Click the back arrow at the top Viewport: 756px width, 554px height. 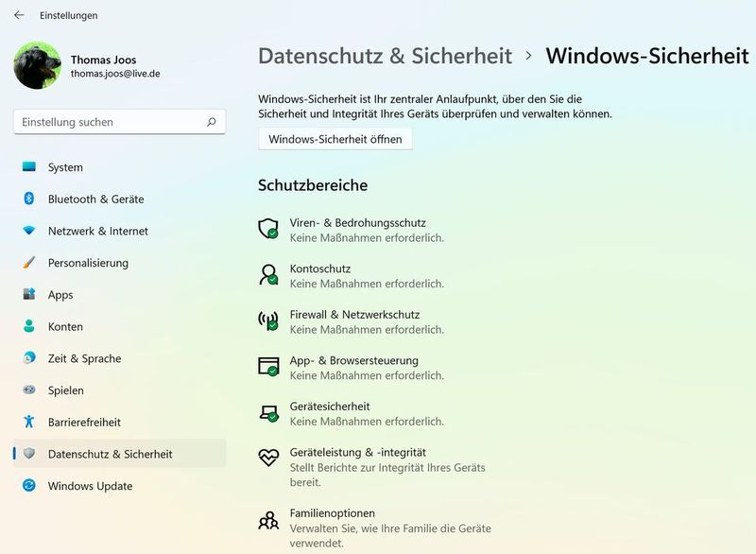point(17,15)
